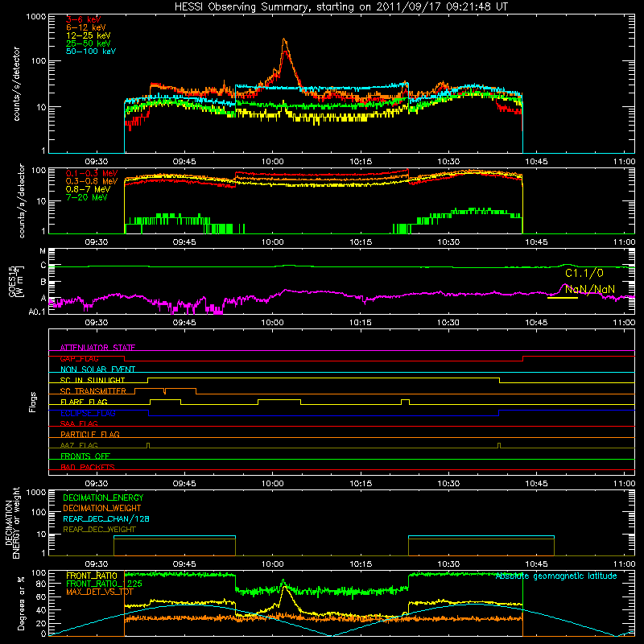Click the Absolute geomagnetic latitude label

[x=556, y=576]
